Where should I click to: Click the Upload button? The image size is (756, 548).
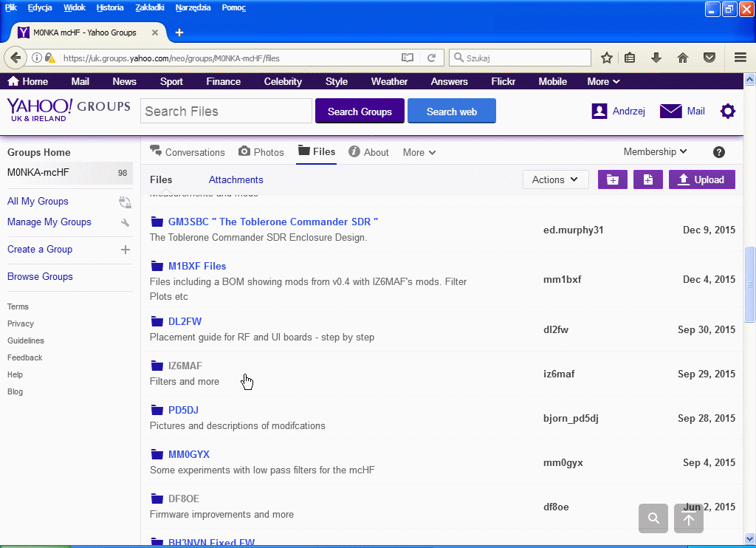tap(701, 179)
